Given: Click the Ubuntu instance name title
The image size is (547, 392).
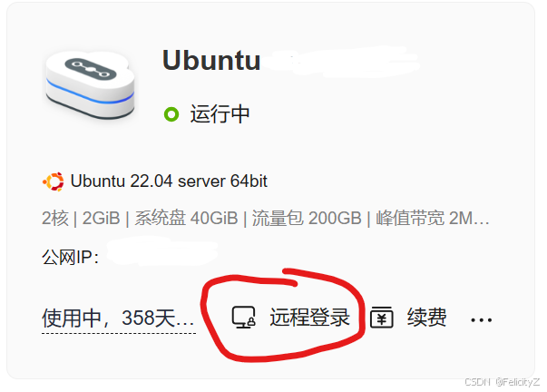Looking at the screenshot, I should tap(211, 61).
